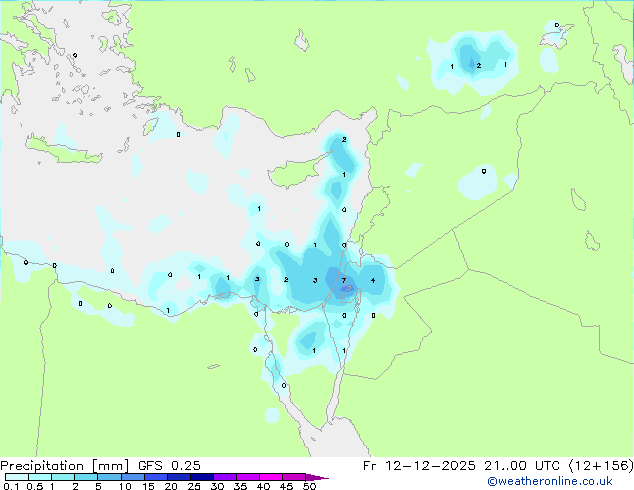634x490 pixels.
Task: Click the 'GFS 0.25' model label
Action: (x=169, y=466)
